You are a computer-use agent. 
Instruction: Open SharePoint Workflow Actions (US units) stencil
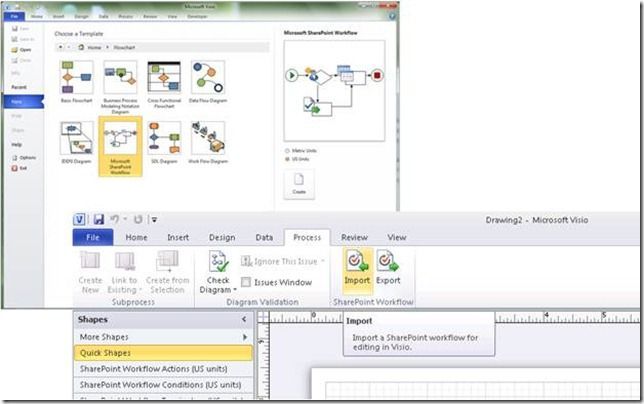(x=163, y=369)
